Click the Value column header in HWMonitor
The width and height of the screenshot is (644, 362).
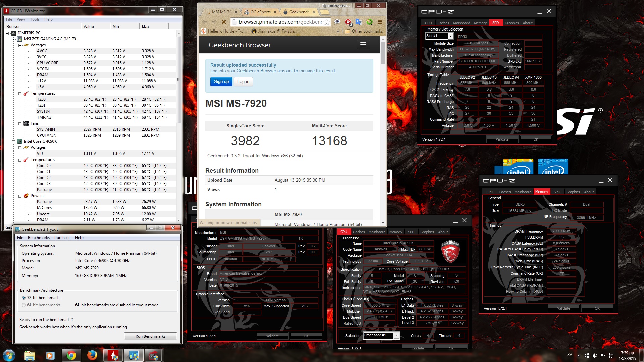(95, 26)
